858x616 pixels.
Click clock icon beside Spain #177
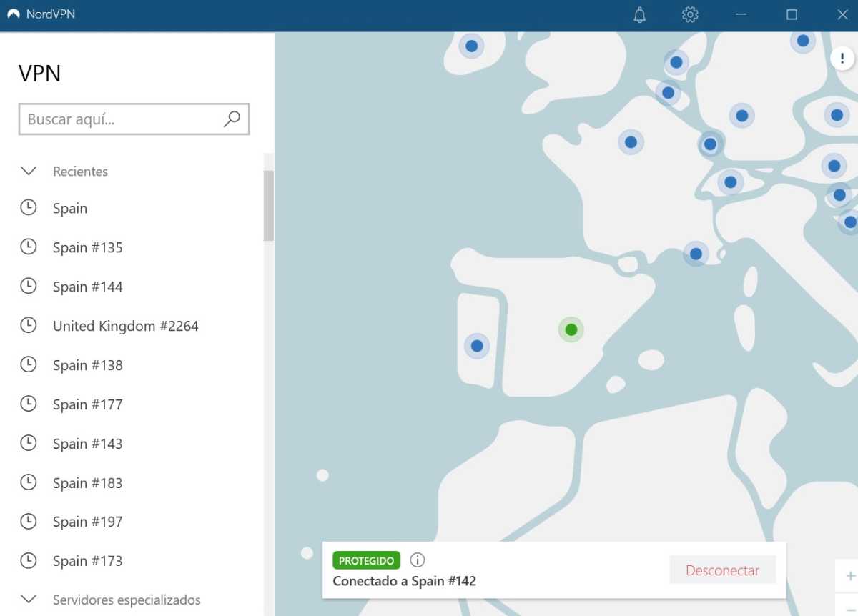coord(28,404)
